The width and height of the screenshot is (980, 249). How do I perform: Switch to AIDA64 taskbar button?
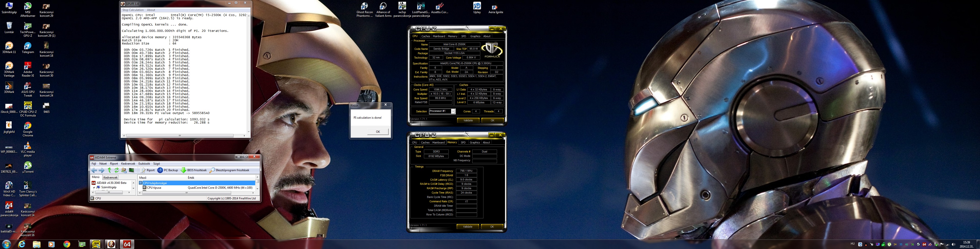tap(127, 244)
